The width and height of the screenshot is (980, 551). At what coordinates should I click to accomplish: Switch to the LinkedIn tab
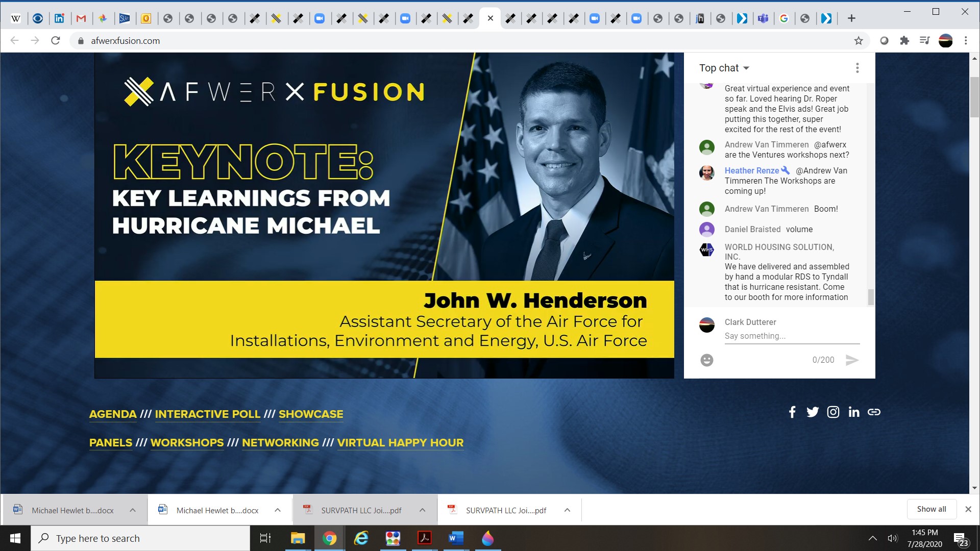(59, 19)
